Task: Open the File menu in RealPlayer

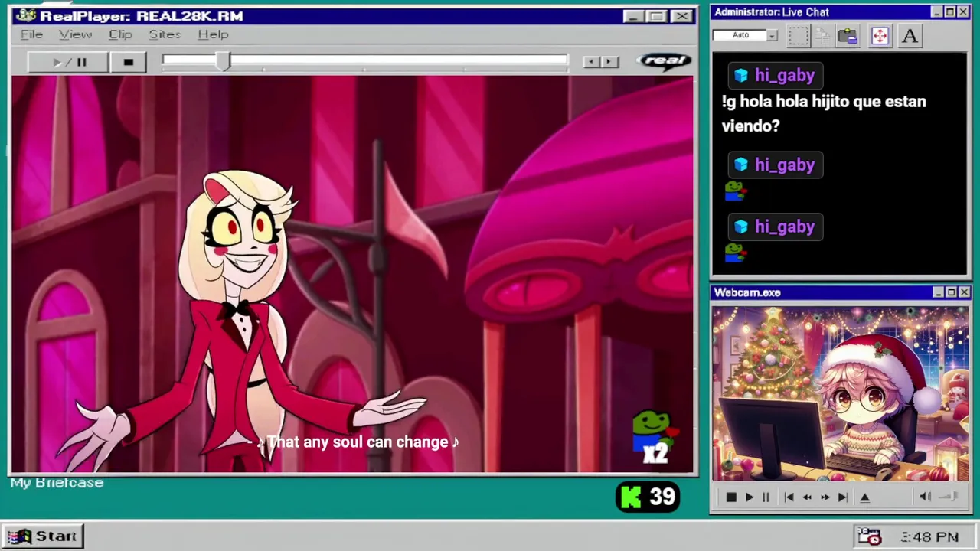Action: [31, 34]
